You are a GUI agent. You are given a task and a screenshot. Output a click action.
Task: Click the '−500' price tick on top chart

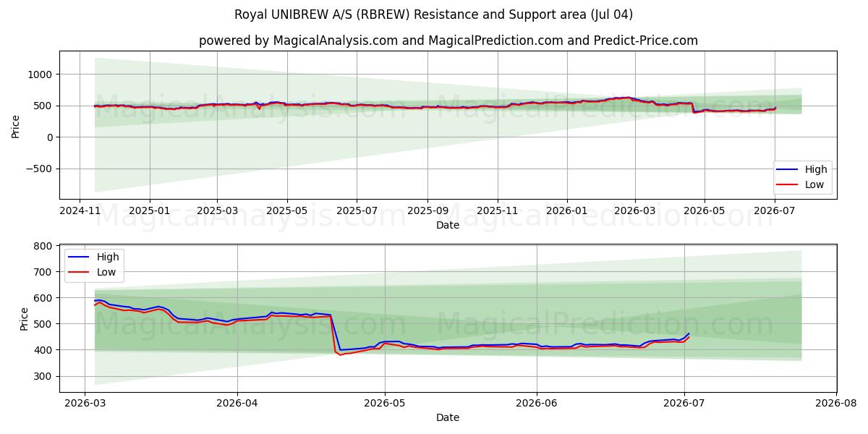(x=38, y=169)
